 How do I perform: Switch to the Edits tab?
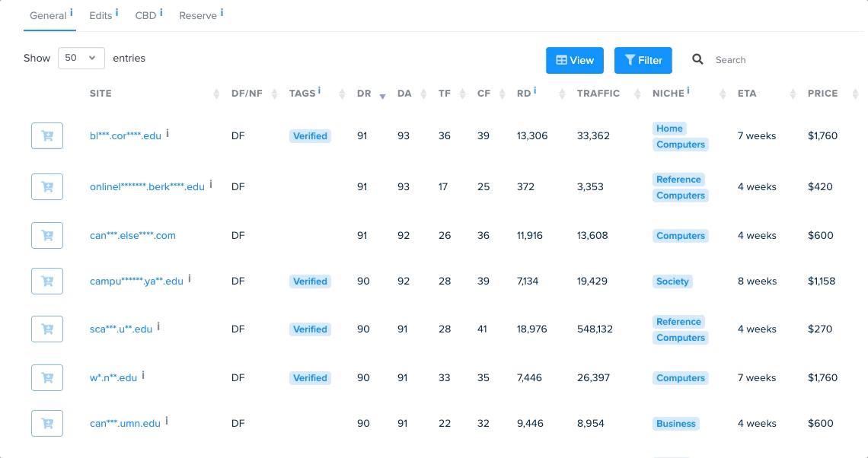tap(101, 15)
